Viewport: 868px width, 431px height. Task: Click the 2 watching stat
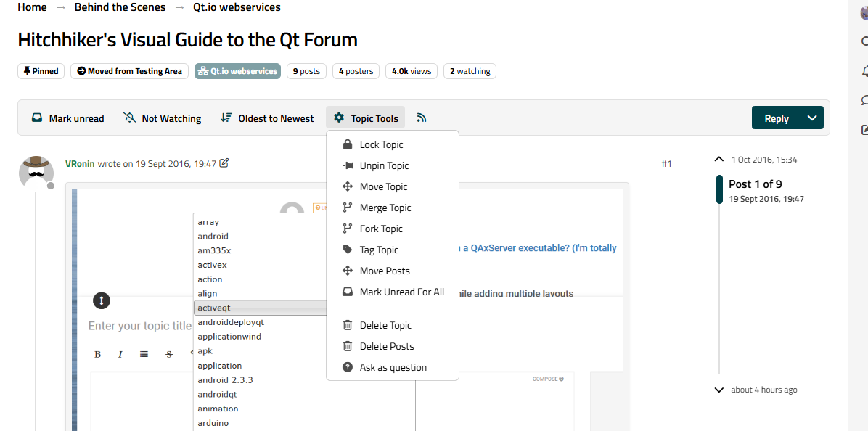pos(470,71)
